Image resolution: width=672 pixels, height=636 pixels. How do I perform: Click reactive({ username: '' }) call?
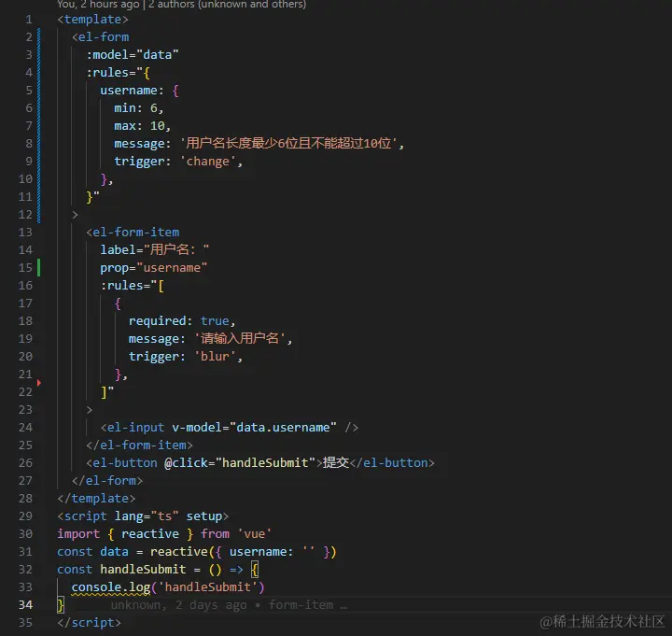[244, 552]
